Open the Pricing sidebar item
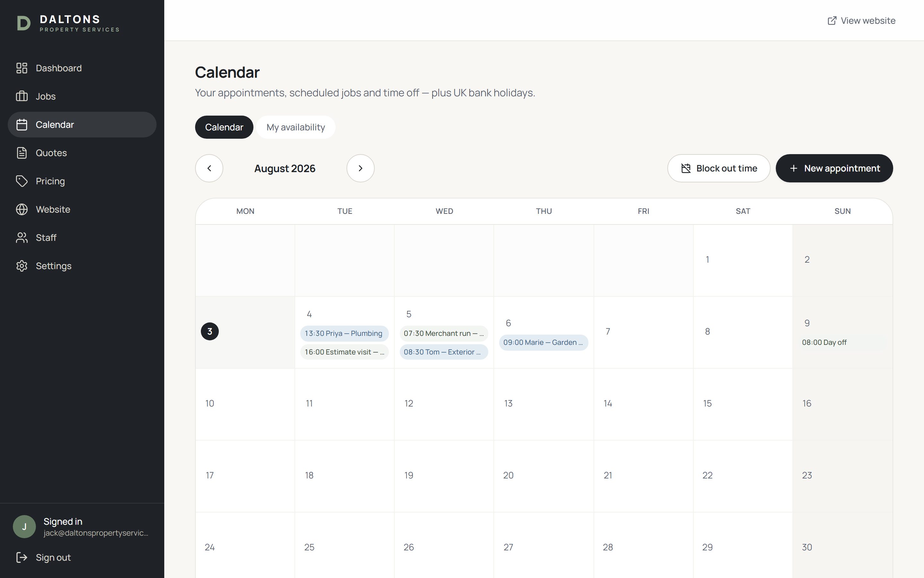Screen dimensions: 924x578 coord(82,181)
